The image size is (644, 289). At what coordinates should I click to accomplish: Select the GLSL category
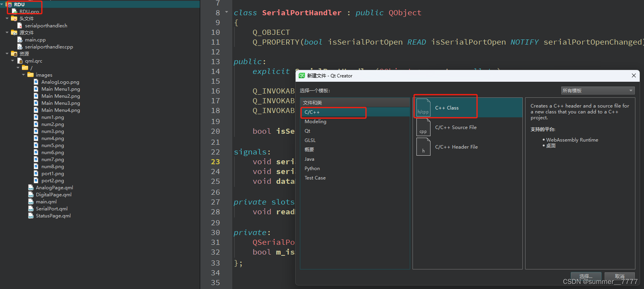click(355, 140)
